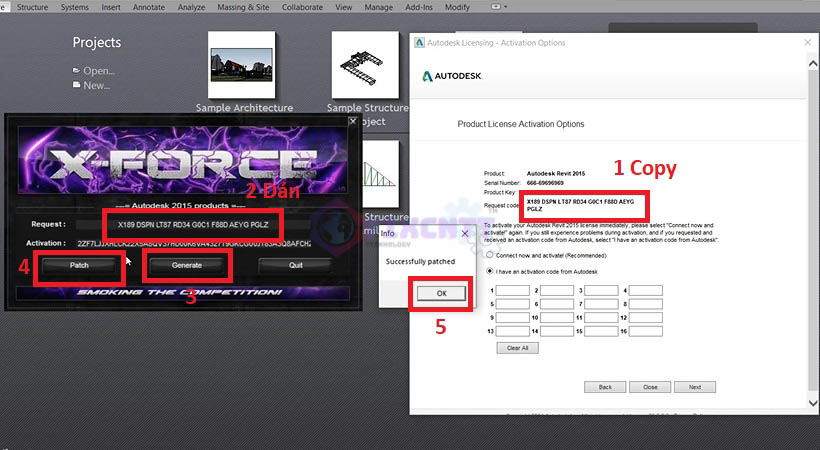Click activation code field 2

click(x=557, y=290)
